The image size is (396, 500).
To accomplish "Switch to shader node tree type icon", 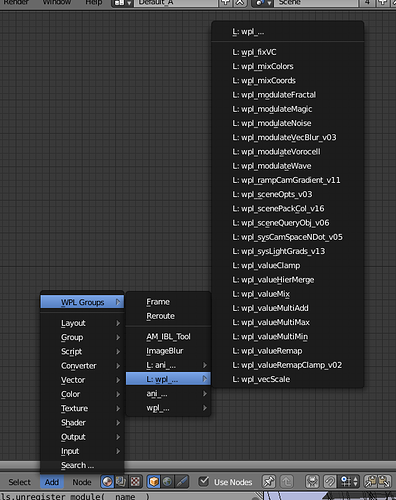I will pyautogui.click(x=107, y=482).
